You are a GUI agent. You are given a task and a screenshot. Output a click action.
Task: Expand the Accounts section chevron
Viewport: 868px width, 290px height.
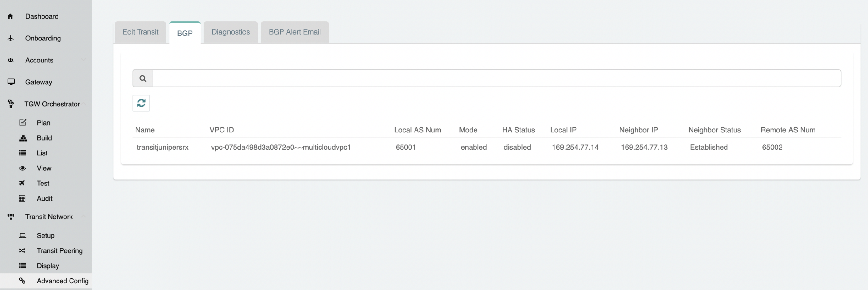coord(84,59)
